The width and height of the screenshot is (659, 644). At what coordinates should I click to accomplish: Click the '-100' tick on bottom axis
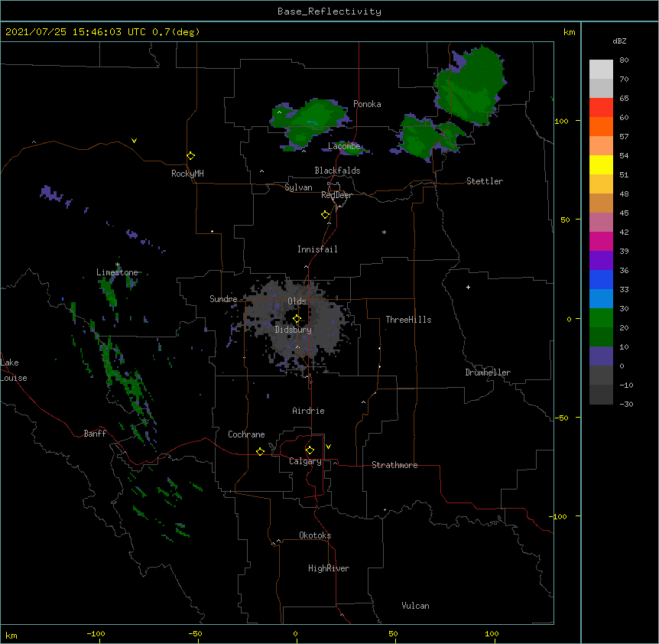tap(96, 633)
